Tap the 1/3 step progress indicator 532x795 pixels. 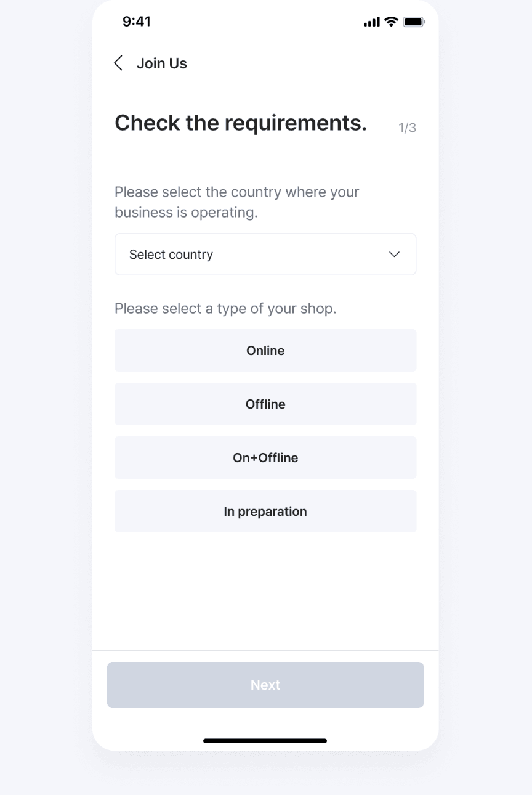pos(408,128)
